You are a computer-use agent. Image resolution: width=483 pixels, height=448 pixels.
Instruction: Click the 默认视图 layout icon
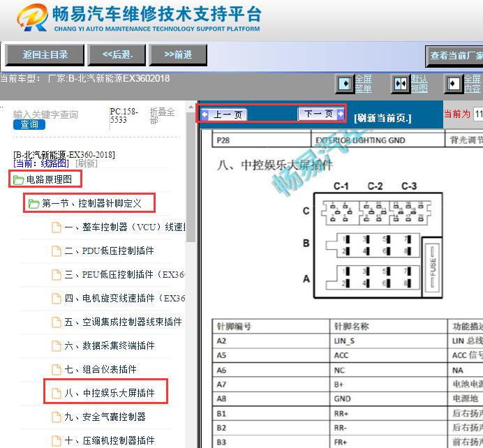(x=401, y=84)
